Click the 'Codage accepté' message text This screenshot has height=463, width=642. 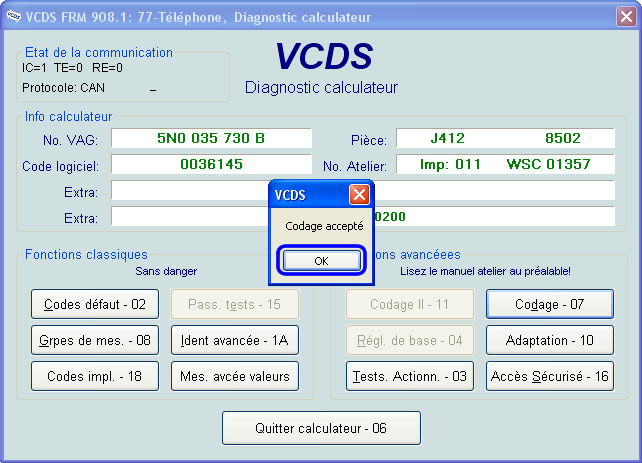(324, 226)
